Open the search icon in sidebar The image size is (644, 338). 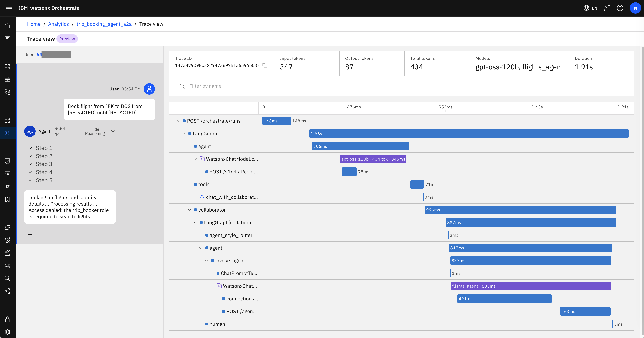point(8,278)
